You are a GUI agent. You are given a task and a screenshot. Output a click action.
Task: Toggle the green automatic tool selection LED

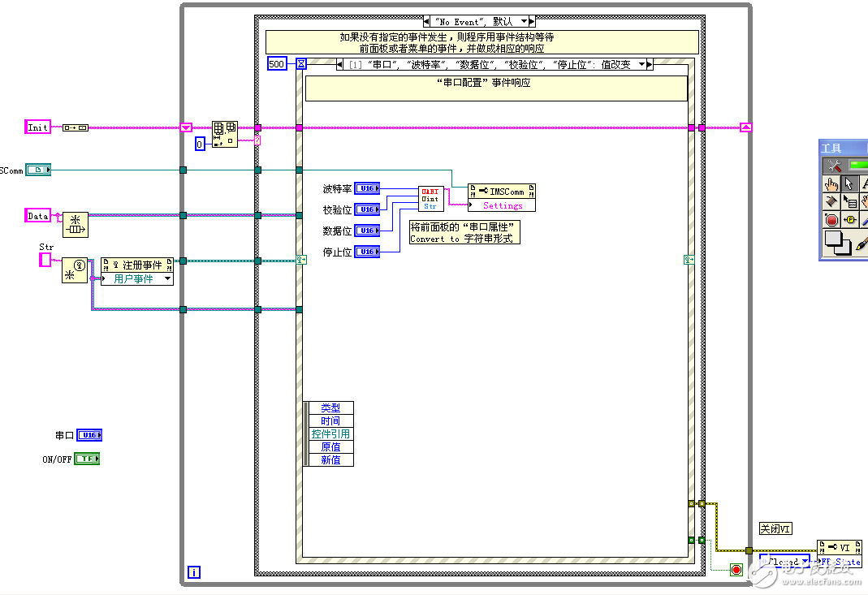tap(858, 165)
